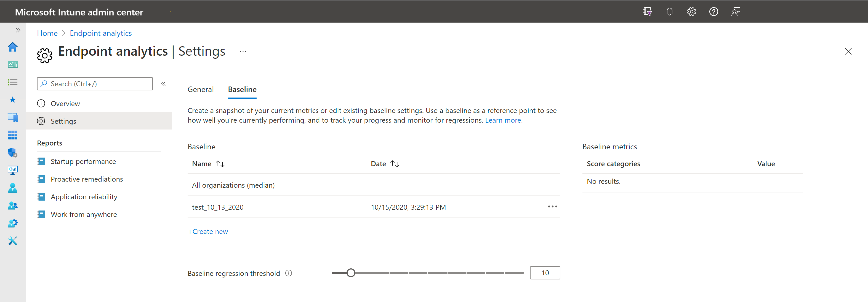This screenshot has width=868, height=302.
Task: Open the Dashboard chart icon in sidebar
Action: pos(12,64)
